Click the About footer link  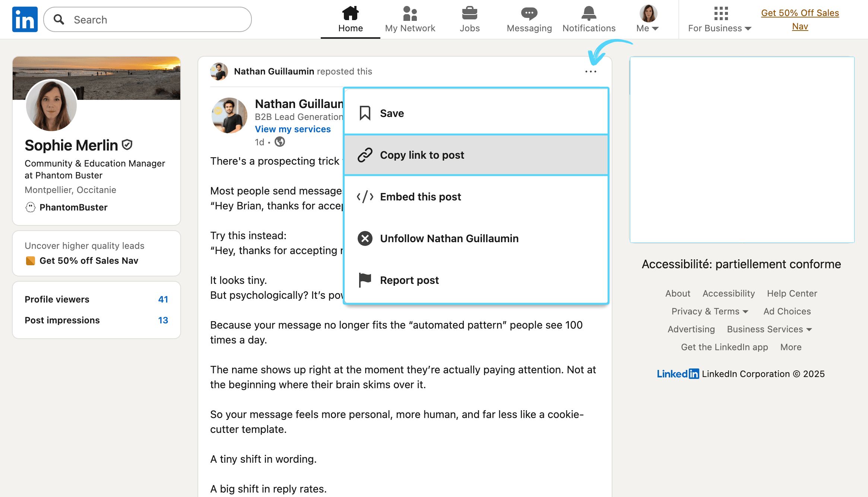pyautogui.click(x=678, y=294)
